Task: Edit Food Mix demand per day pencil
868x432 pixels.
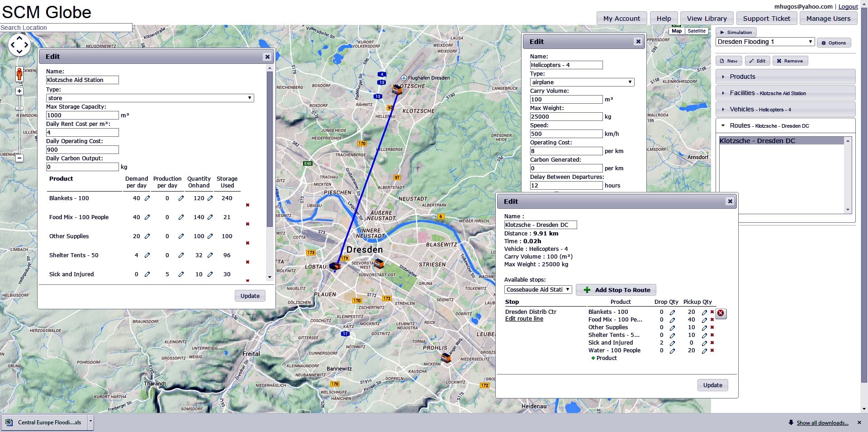Action: (147, 217)
